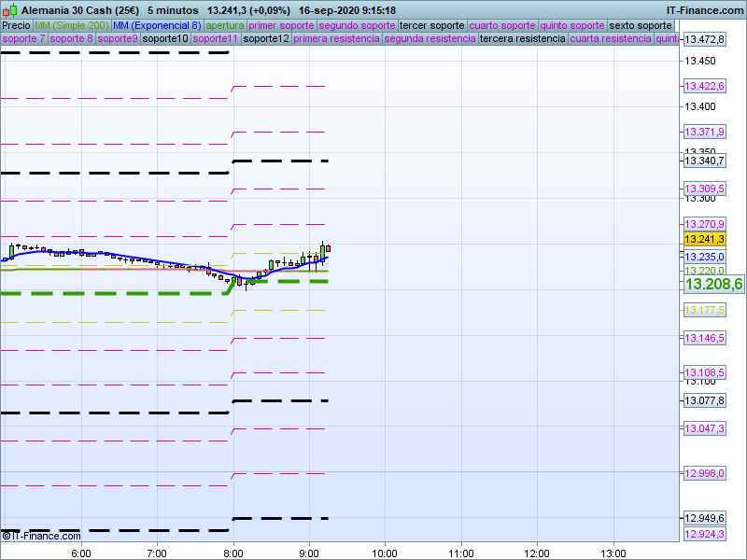The width and height of the screenshot is (747, 560).
Task: Click the 13.146,5 magenta price tag
Action: (704, 338)
